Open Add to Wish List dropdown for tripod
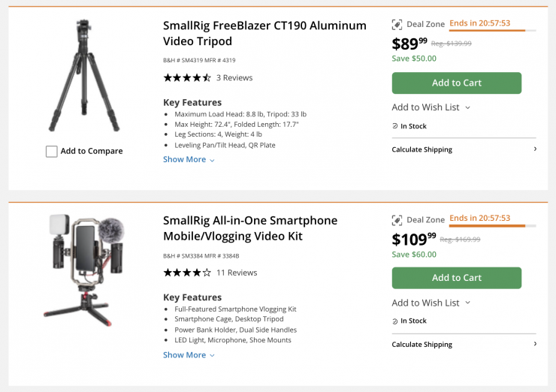556x392 pixels. (431, 107)
